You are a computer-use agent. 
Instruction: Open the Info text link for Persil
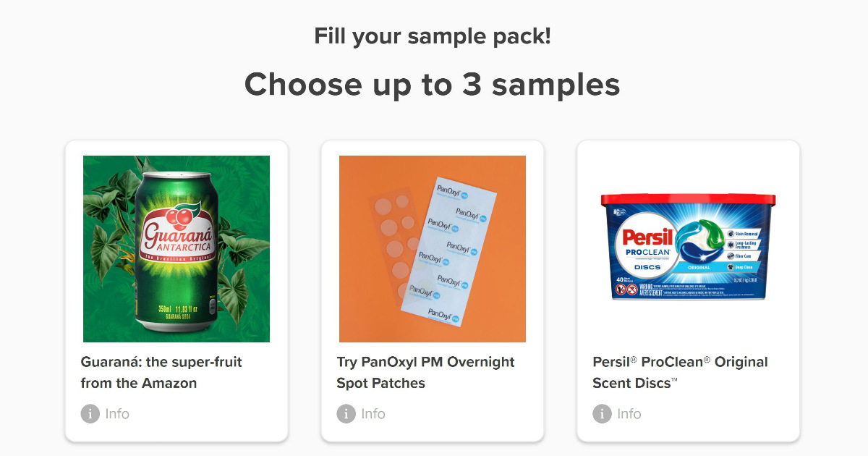(629, 414)
